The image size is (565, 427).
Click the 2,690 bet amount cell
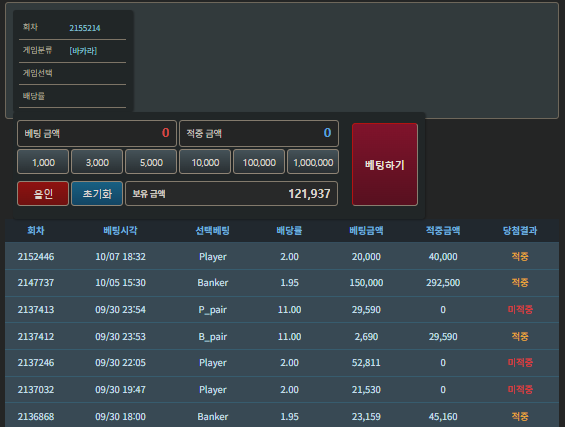pos(366,337)
